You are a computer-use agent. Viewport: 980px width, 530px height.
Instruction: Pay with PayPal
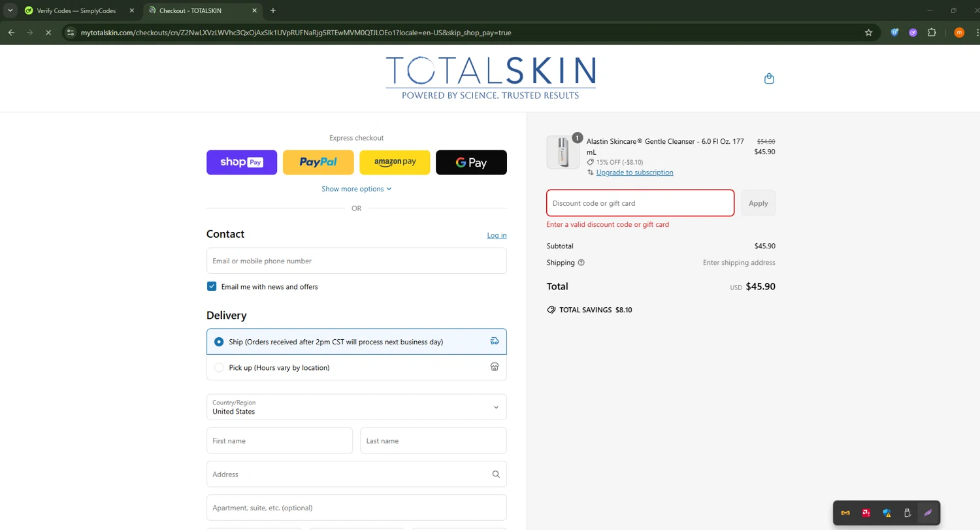[318, 162]
